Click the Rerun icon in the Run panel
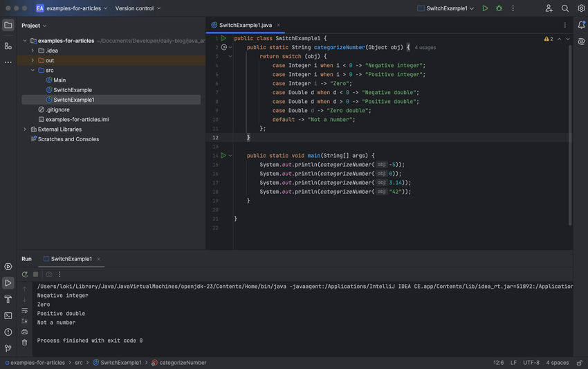 coord(25,274)
